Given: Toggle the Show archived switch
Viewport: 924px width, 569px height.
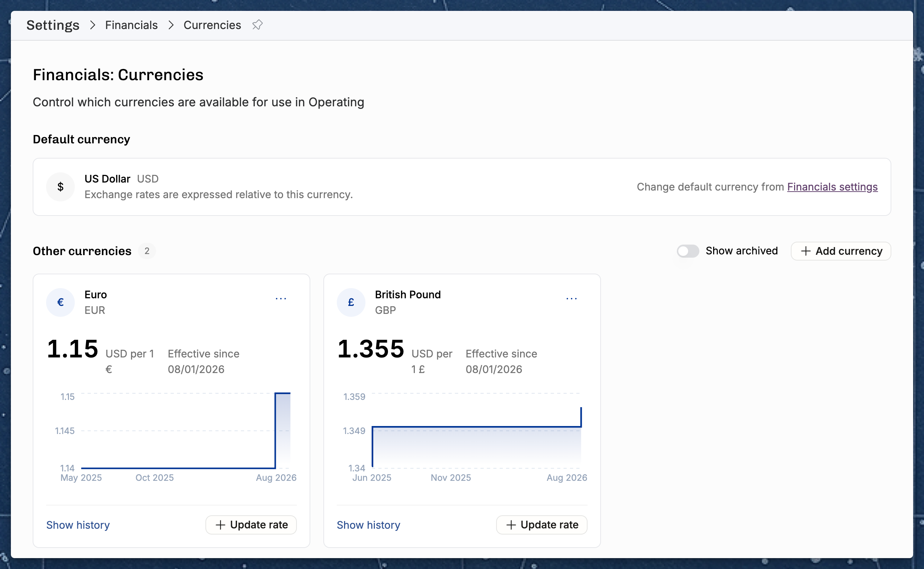Looking at the screenshot, I should 688,251.
